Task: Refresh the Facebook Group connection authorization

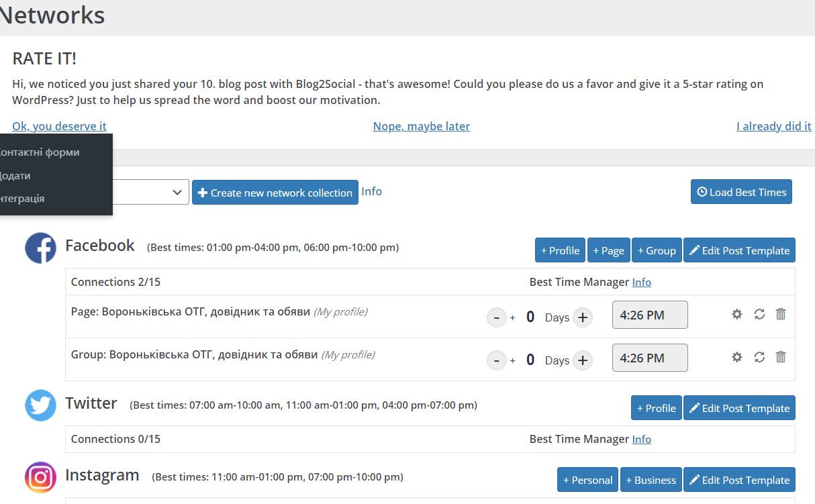Action: (x=759, y=357)
